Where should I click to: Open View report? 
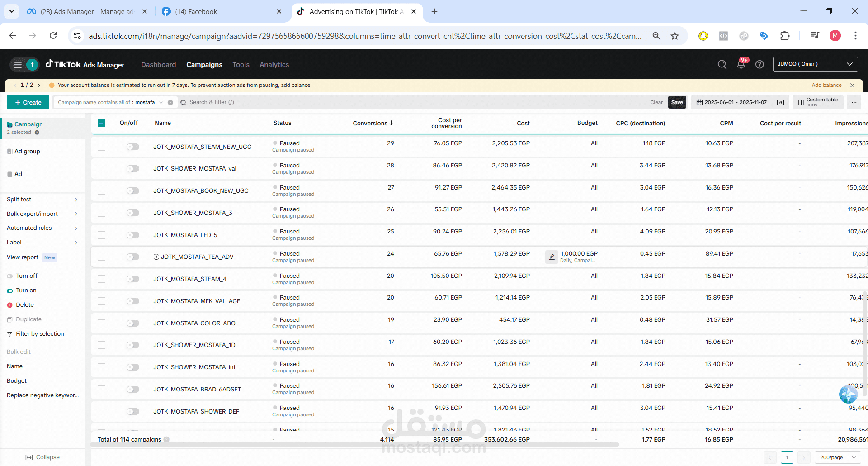point(23,257)
